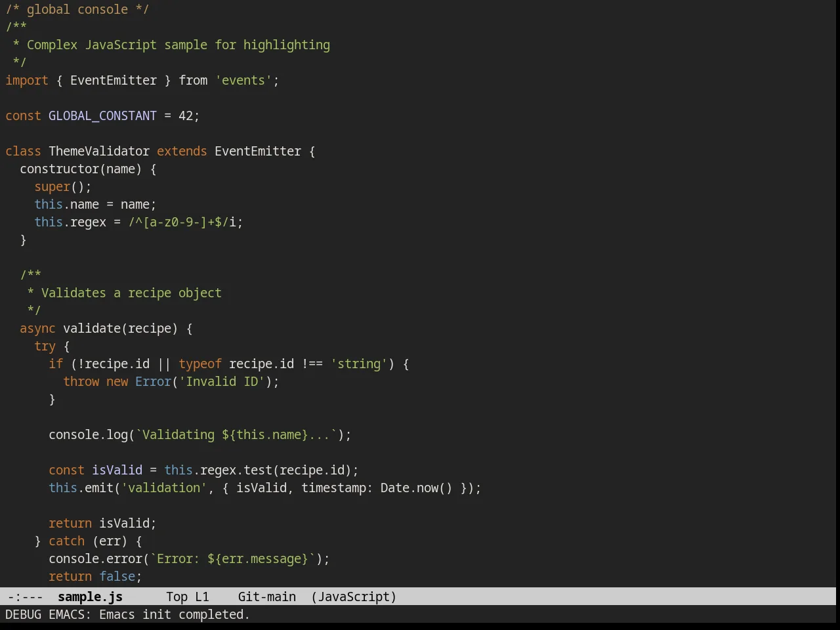Image resolution: width=840 pixels, height=630 pixels.
Task: Click the 'throw' keyword
Action: [x=81, y=381]
